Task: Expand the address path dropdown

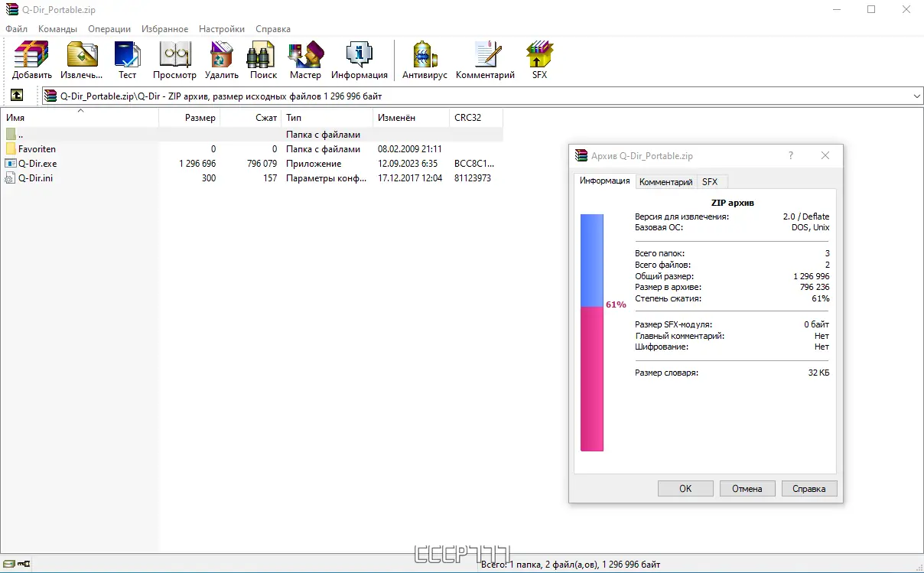Action: tap(917, 96)
